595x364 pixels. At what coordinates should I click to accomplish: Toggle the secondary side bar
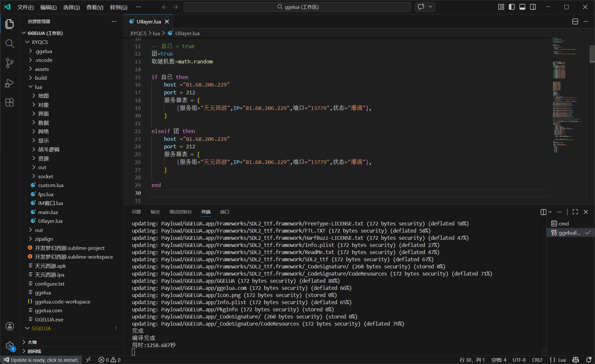click(533, 7)
